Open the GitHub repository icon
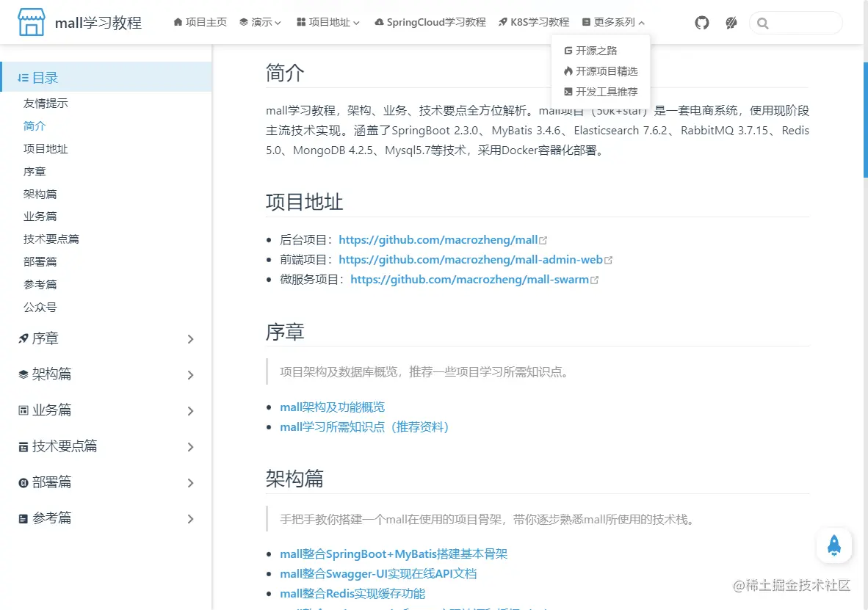The height and width of the screenshot is (610, 868). click(x=702, y=23)
